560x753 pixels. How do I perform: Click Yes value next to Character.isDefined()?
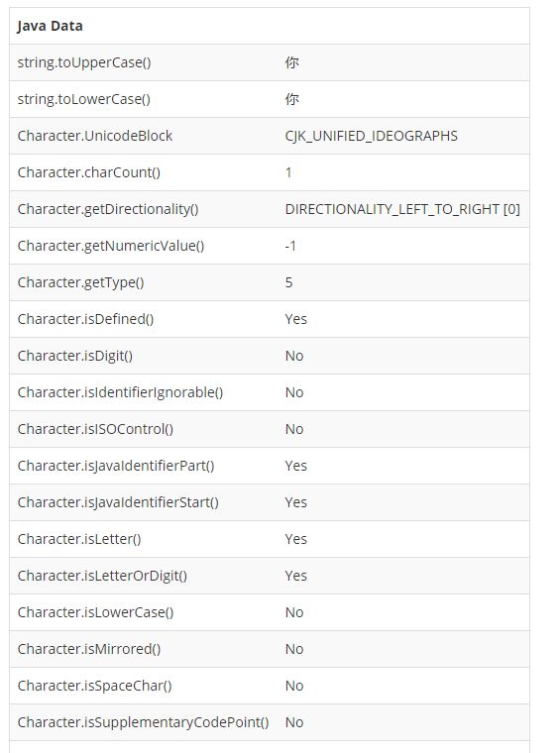point(295,319)
